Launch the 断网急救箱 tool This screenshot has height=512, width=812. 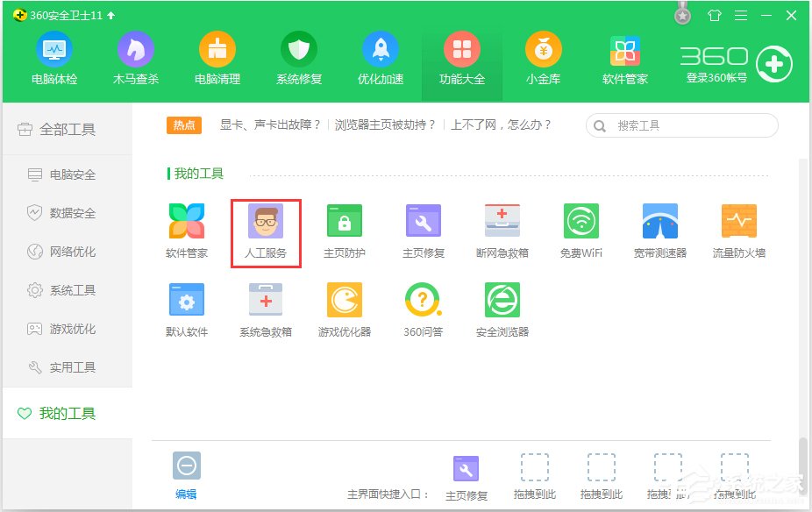pos(502,230)
